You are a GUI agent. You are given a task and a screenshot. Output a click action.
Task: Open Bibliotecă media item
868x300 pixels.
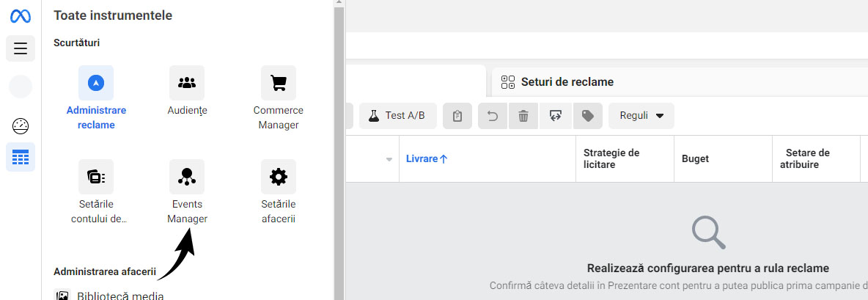(109, 295)
